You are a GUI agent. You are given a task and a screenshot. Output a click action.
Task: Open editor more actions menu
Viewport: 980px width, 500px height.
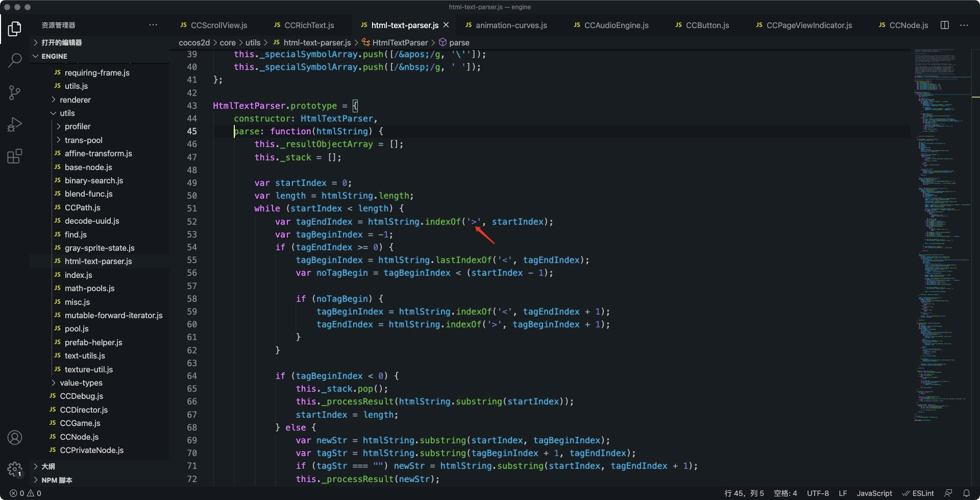click(x=964, y=25)
